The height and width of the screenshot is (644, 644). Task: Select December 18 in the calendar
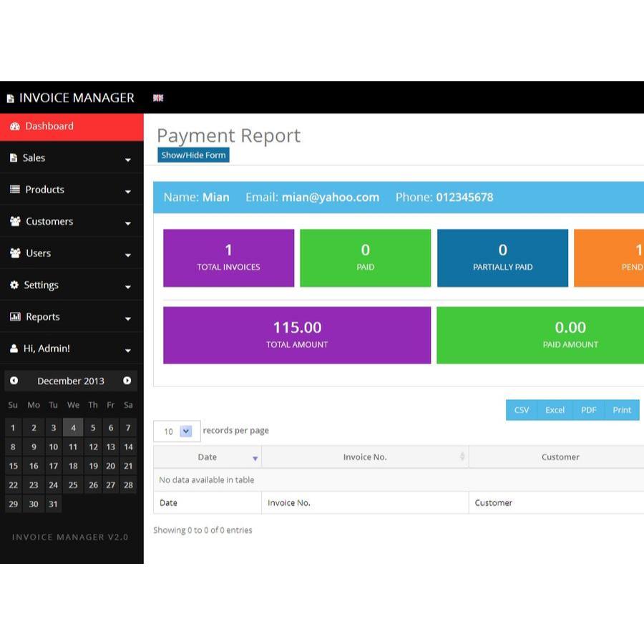click(x=73, y=466)
